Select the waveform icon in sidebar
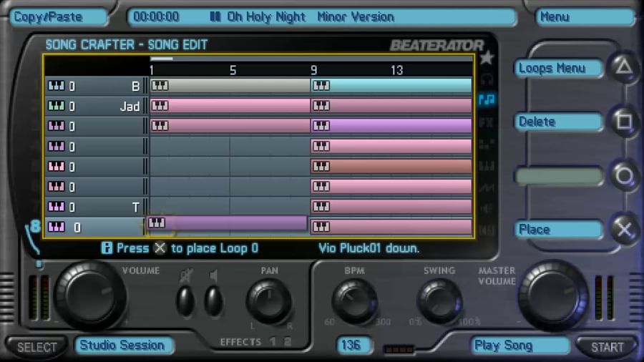 (487, 187)
